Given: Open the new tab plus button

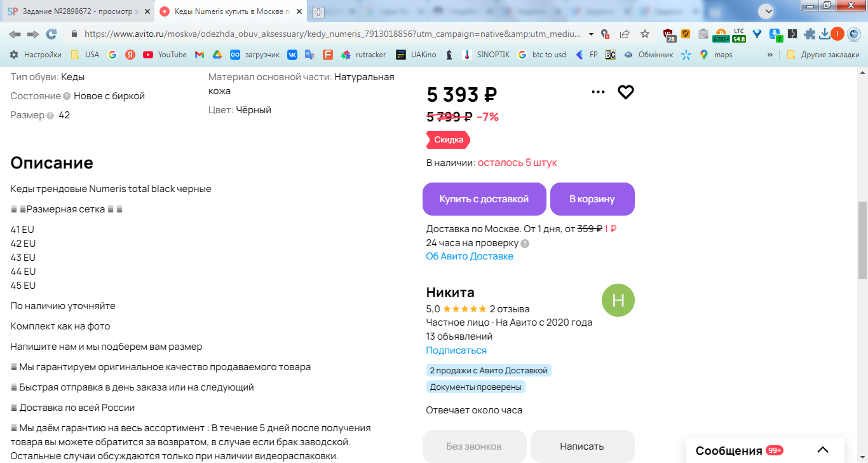Looking at the screenshot, I should [x=318, y=12].
